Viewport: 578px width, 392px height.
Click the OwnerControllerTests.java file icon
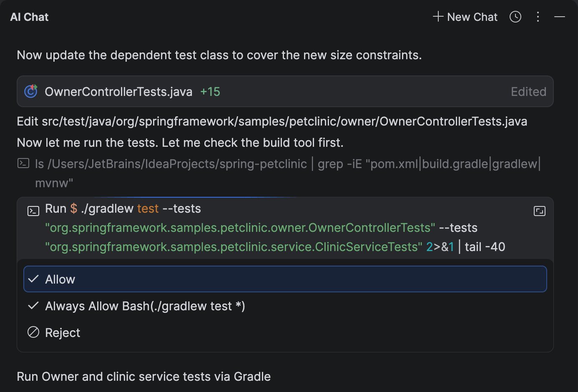pyautogui.click(x=31, y=91)
